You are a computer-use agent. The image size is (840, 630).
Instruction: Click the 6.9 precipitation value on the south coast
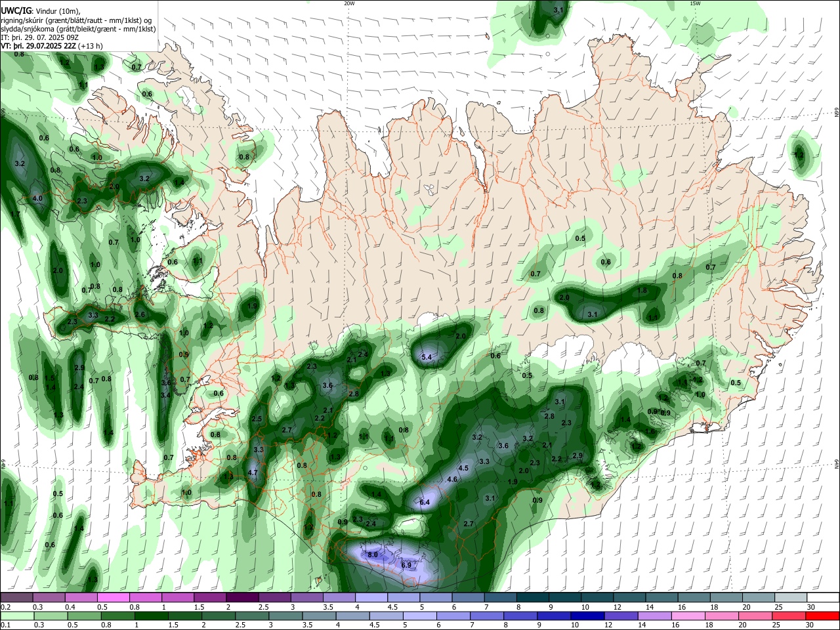[406, 565]
